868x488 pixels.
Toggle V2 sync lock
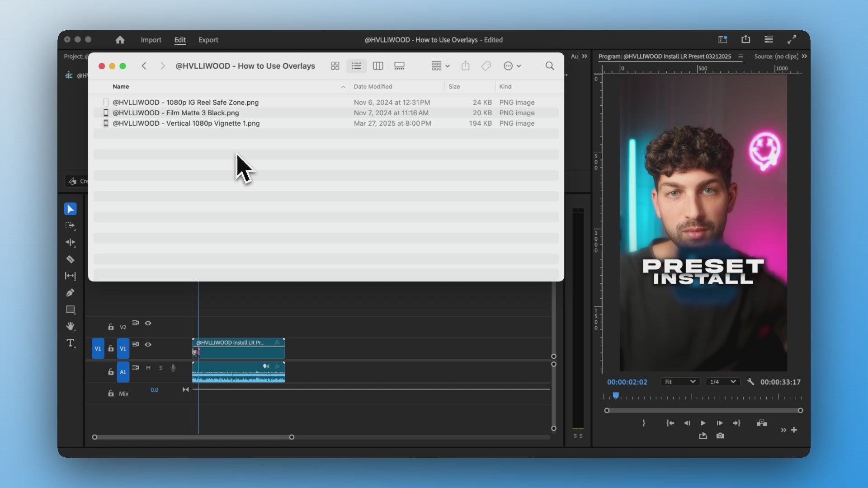tap(136, 323)
